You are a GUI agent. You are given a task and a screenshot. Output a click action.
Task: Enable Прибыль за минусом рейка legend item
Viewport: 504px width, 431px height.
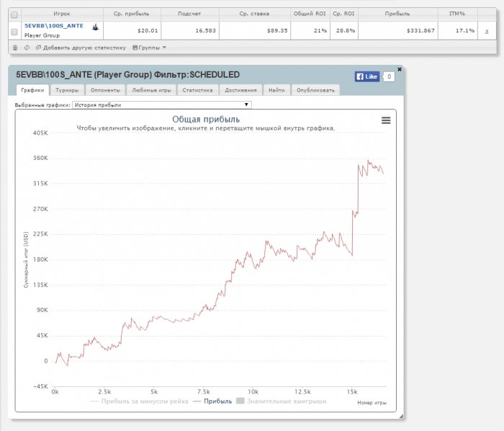pyautogui.click(x=139, y=401)
